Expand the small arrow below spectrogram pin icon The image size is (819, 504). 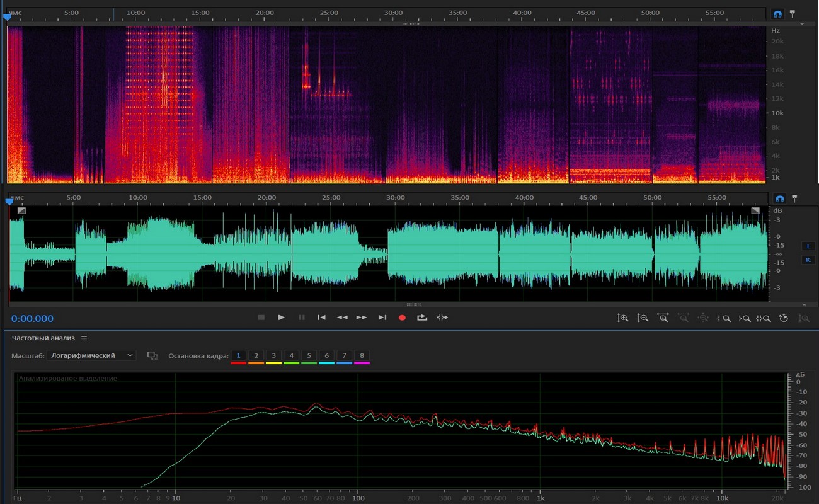point(802,23)
